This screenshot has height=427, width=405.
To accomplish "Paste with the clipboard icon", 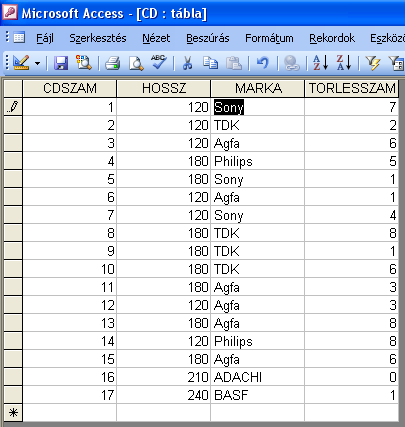I will click(x=234, y=63).
